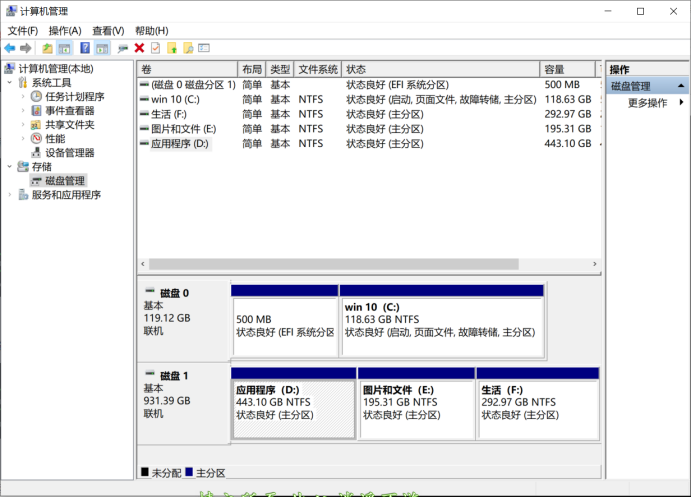Click the win 10 (C:) partition block
Image resolution: width=692 pixels, height=498 pixels.
442,321
